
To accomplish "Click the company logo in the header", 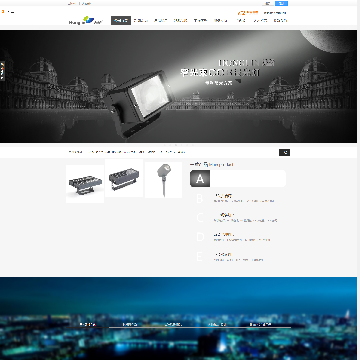I will point(85,20).
